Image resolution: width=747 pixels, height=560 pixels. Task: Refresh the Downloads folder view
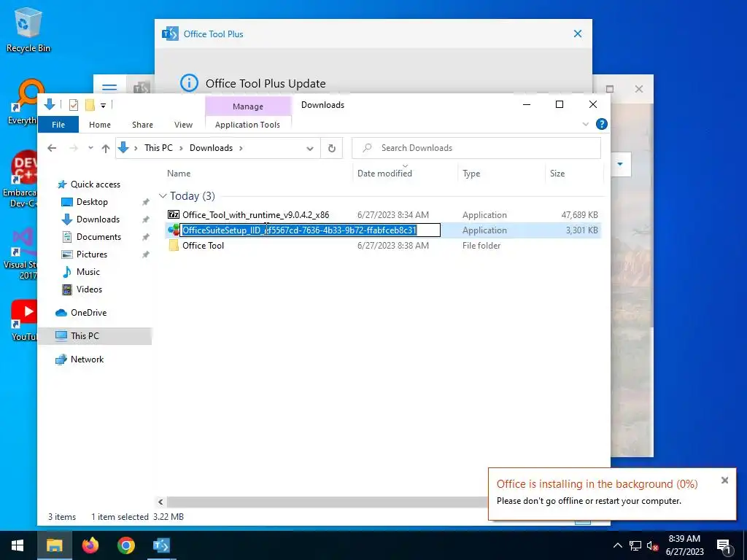[332, 148]
